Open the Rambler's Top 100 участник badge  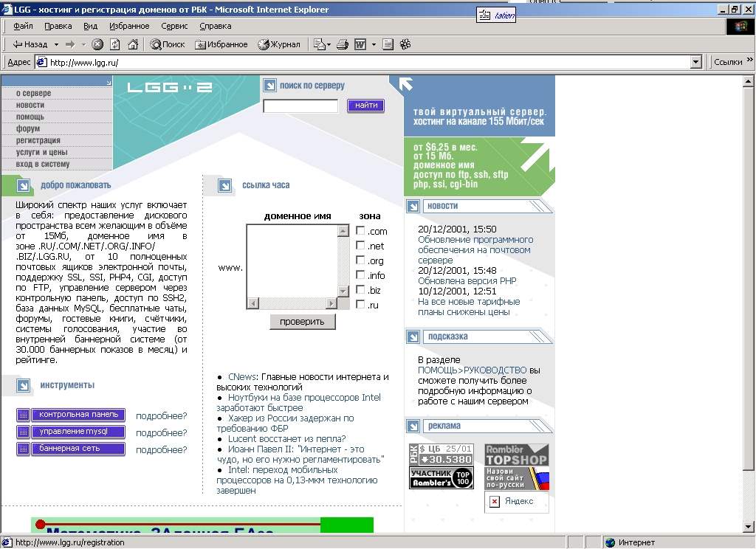pos(441,477)
